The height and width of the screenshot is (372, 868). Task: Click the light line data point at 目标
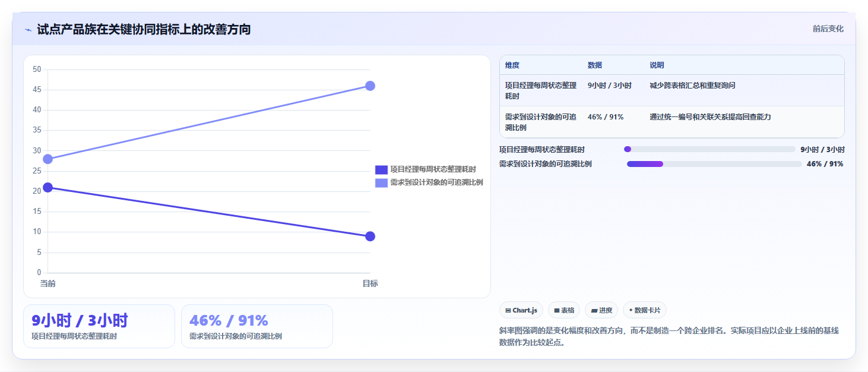370,86
